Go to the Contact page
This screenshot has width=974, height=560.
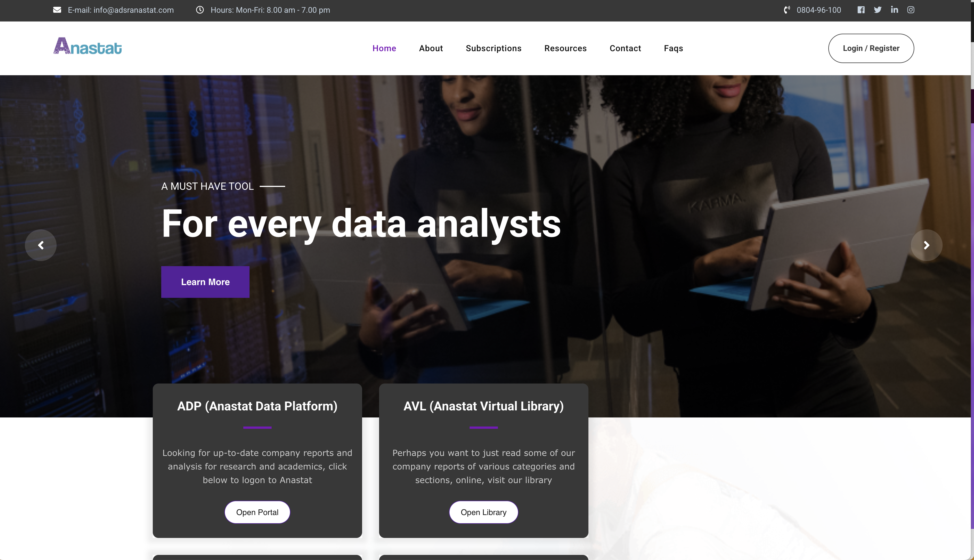(x=625, y=48)
